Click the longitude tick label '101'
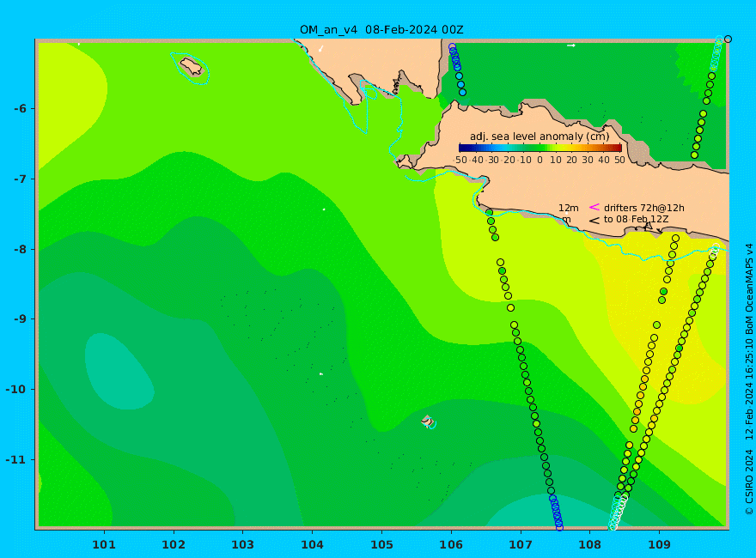756x558 pixels. tap(104, 545)
